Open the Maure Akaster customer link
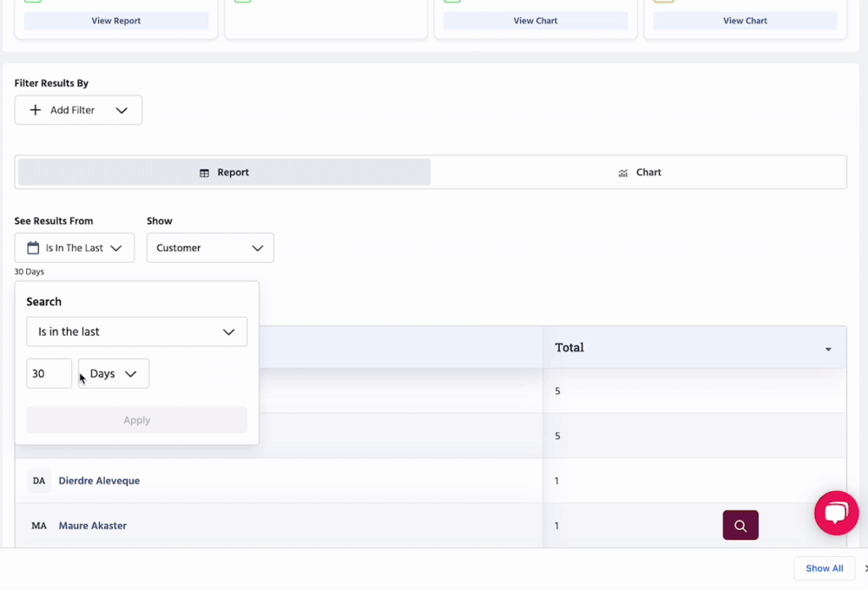Viewport: 868px width, 590px height. click(x=92, y=526)
